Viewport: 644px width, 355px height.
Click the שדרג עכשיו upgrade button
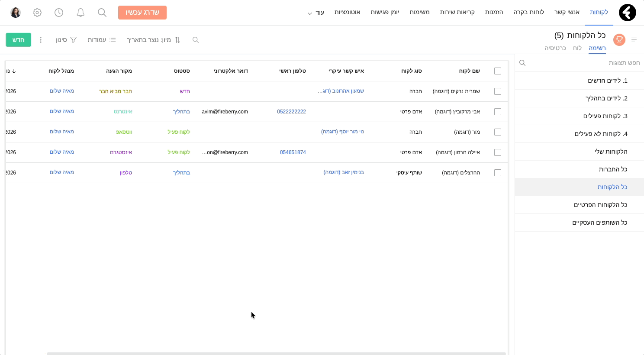click(x=142, y=13)
